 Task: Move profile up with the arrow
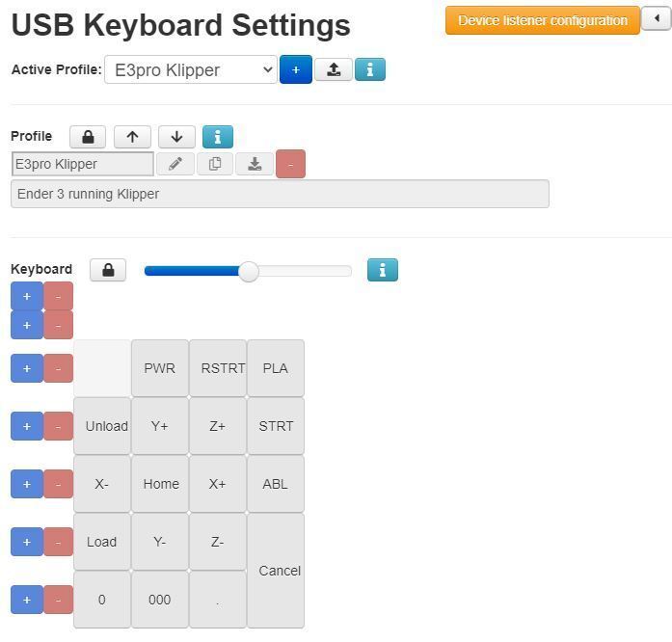tap(132, 137)
